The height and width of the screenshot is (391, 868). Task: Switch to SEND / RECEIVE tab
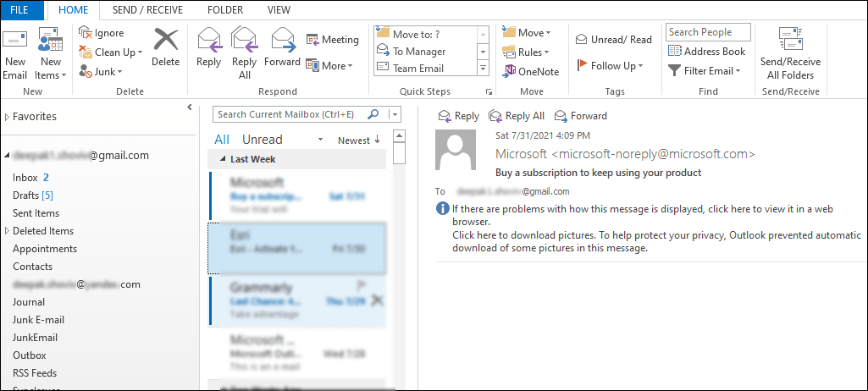(x=148, y=10)
